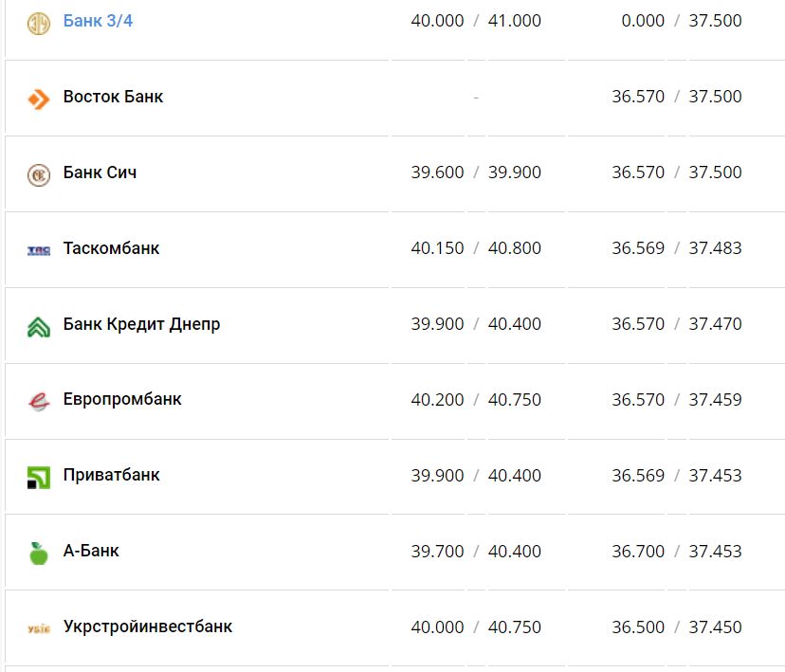Click the Таскомбанк logo icon
The height and width of the screenshot is (672, 785).
click(38, 249)
